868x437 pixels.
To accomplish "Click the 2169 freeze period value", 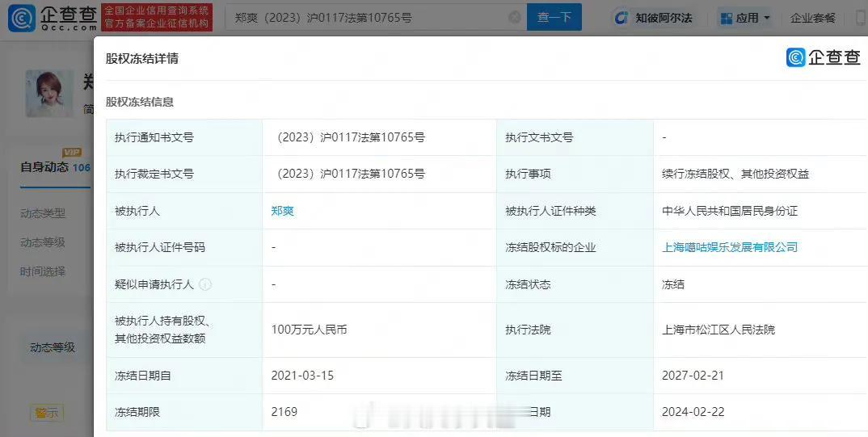I will [284, 412].
